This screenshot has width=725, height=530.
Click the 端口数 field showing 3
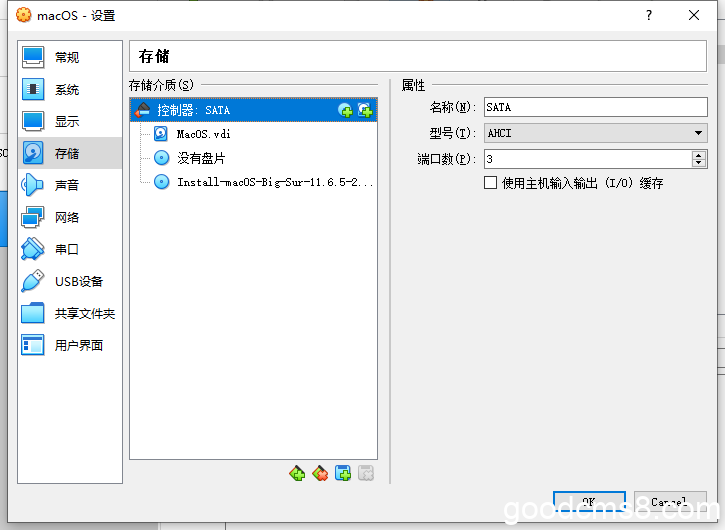click(x=588, y=159)
